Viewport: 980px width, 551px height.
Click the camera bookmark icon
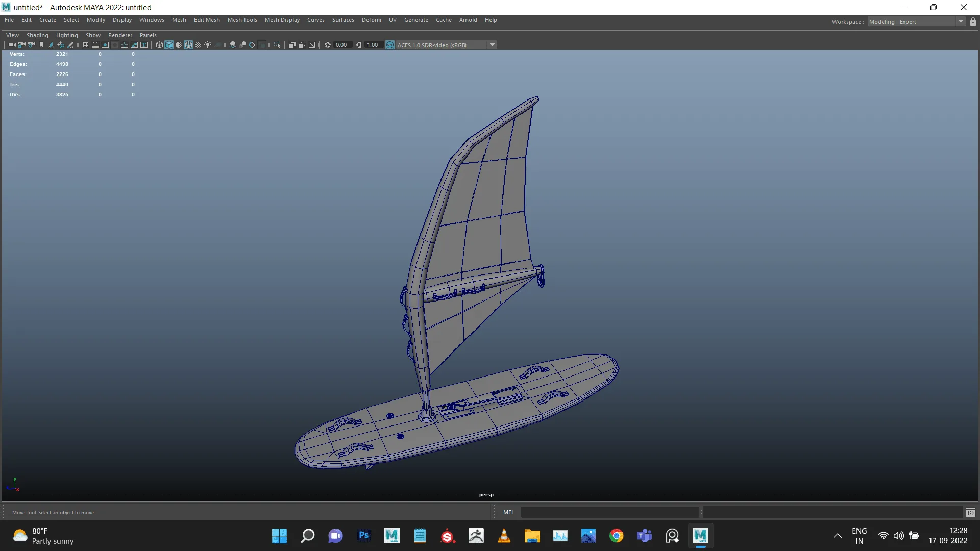point(41,45)
